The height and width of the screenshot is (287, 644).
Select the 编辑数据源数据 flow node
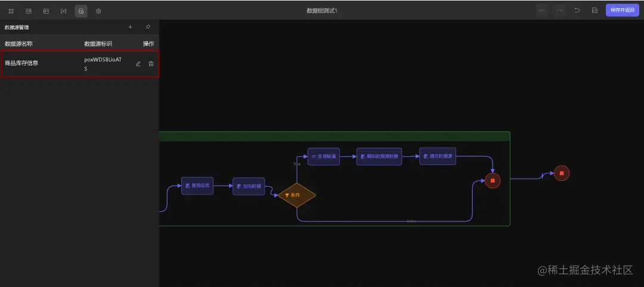(379, 156)
